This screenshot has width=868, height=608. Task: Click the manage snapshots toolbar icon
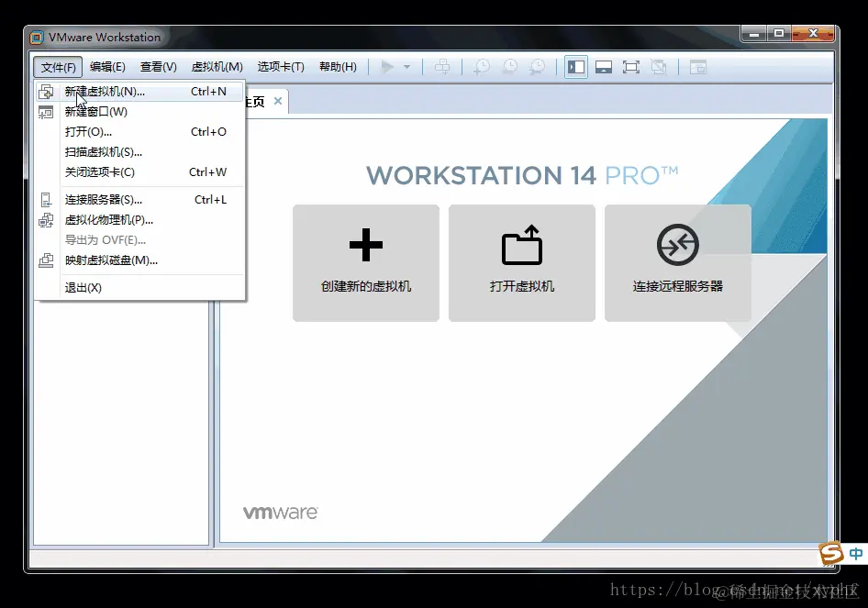(537, 67)
